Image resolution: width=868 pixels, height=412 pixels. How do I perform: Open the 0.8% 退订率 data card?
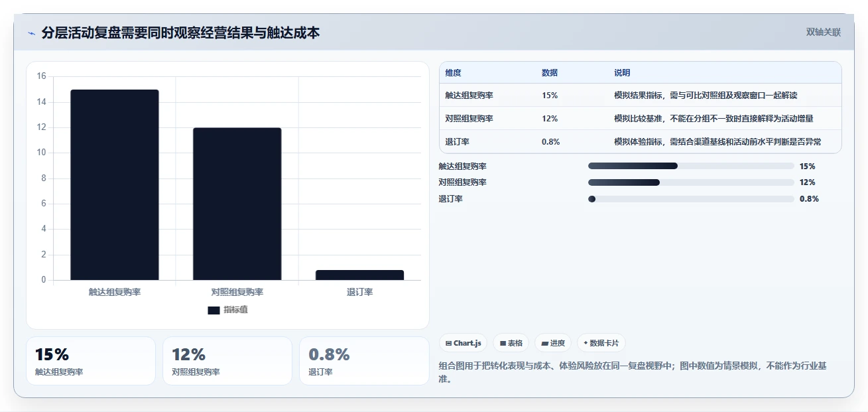pos(364,361)
